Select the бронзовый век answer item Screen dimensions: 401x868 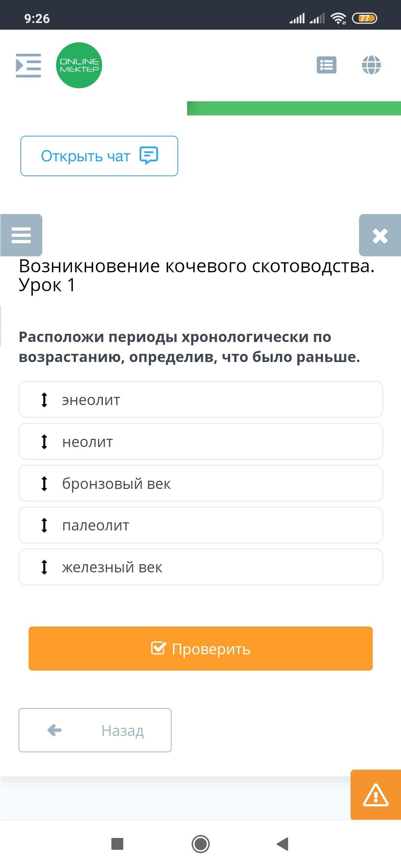click(x=200, y=483)
